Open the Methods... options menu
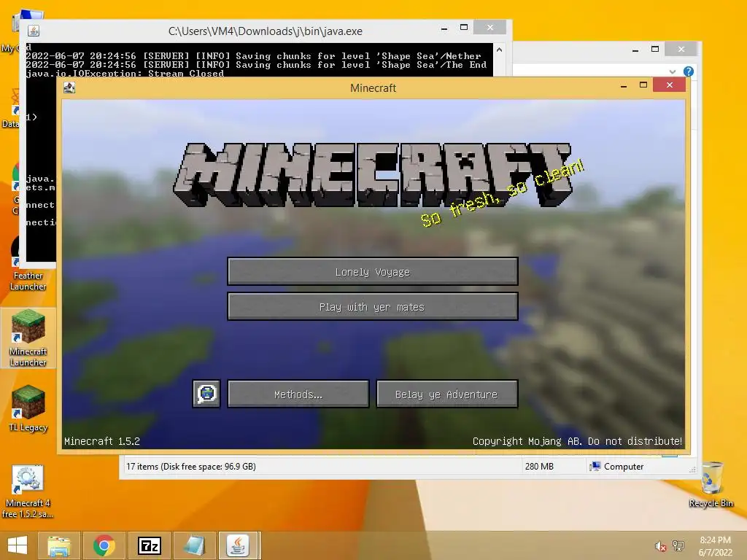The width and height of the screenshot is (747, 560). (298, 394)
